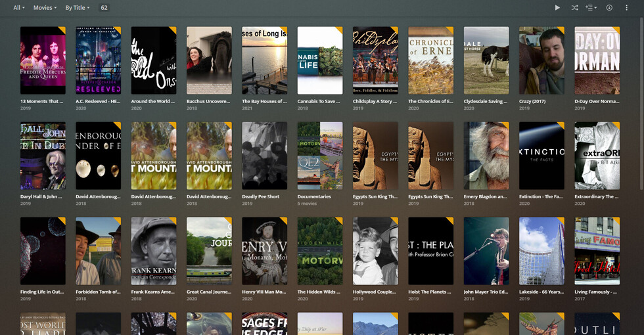Open the Lakeside roller coaster poster
This screenshot has width=644, height=335.
(x=541, y=251)
